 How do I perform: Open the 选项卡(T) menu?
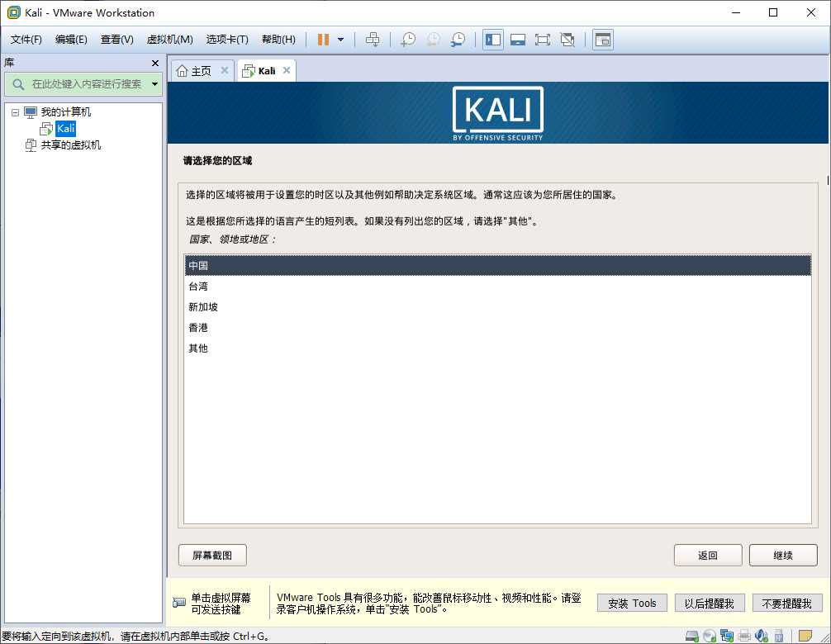click(227, 40)
